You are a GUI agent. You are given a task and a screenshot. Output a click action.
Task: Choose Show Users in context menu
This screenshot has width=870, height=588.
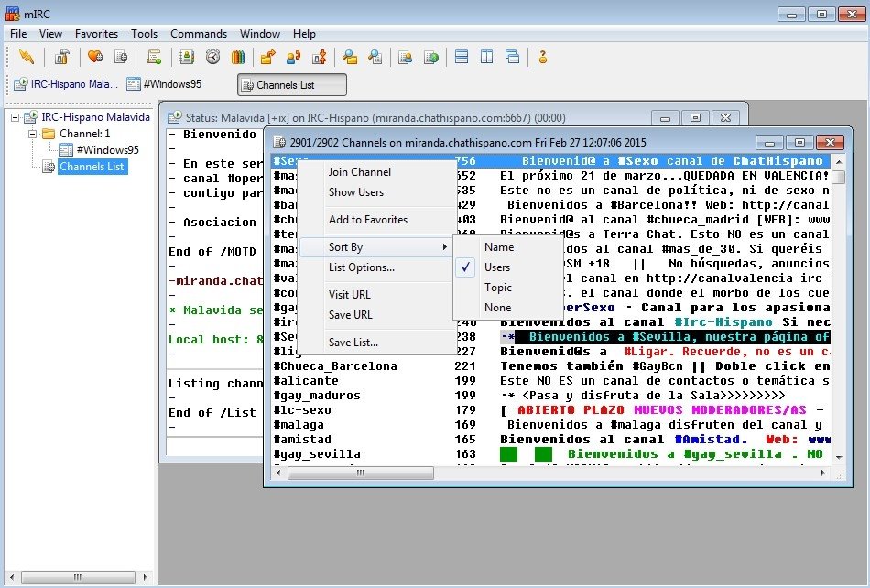(x=376, y=192)
